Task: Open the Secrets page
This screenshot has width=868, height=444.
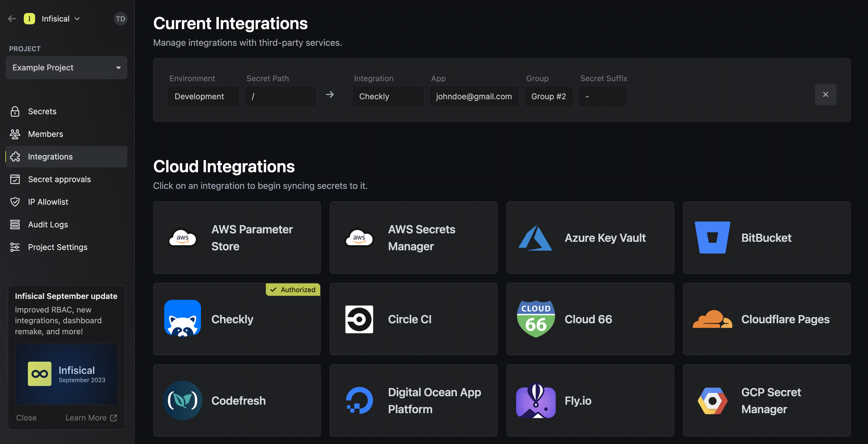Action: tap(66, 111)
